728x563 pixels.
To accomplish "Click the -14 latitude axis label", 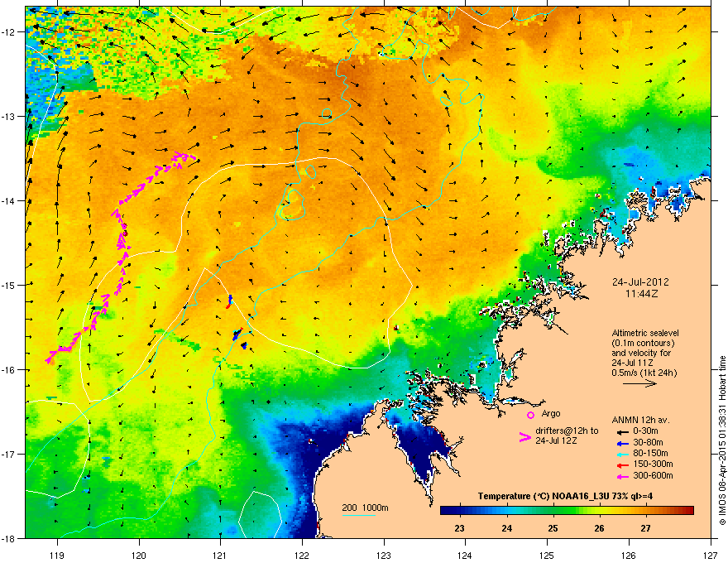I will point(9,201).
